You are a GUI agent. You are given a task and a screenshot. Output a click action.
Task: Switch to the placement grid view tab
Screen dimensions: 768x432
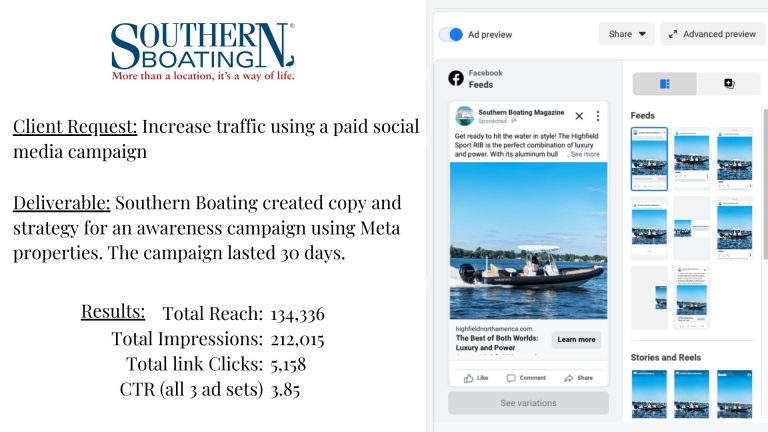tap(665, 84)
